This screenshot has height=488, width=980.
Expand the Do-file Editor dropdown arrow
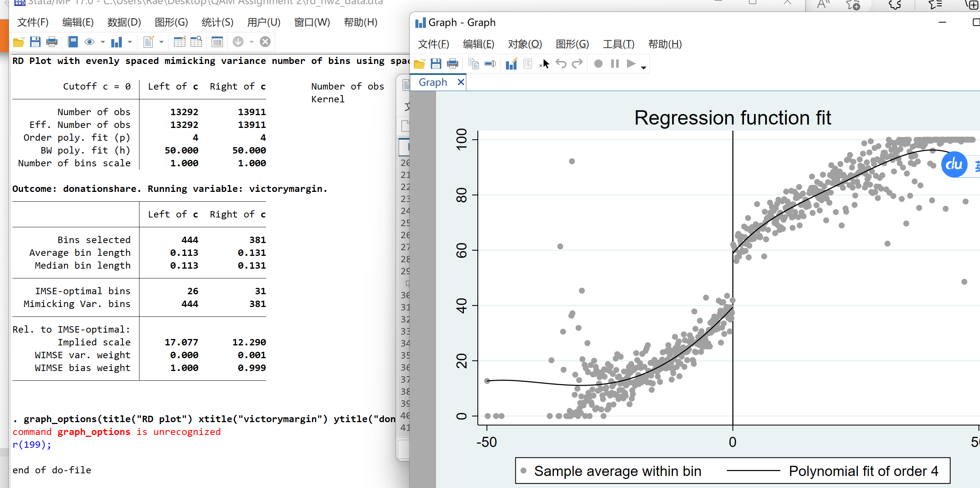pos(161,42)
